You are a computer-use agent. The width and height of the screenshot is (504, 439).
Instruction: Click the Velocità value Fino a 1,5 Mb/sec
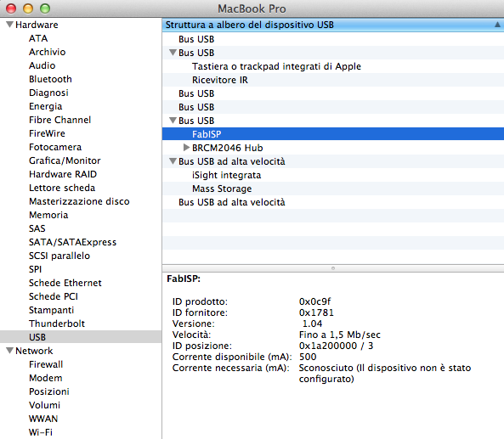[x=340, y=335]
